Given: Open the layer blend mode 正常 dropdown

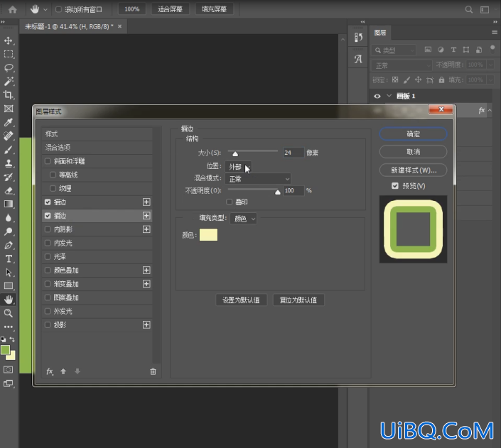Looking at the screenshot, I should click(x=402, y=65).
